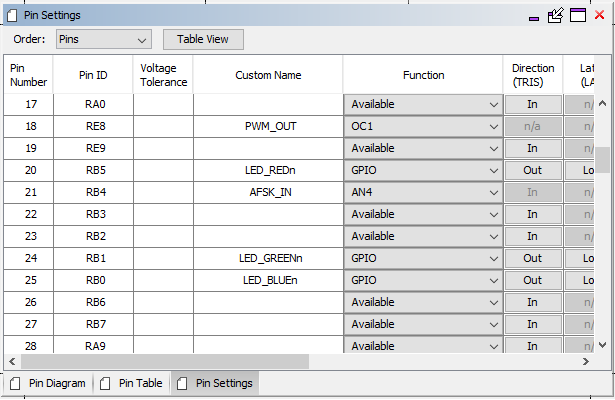615x400 pixels.
Task: Minimize the Pin Settings panel
Action: click(534, 18)
